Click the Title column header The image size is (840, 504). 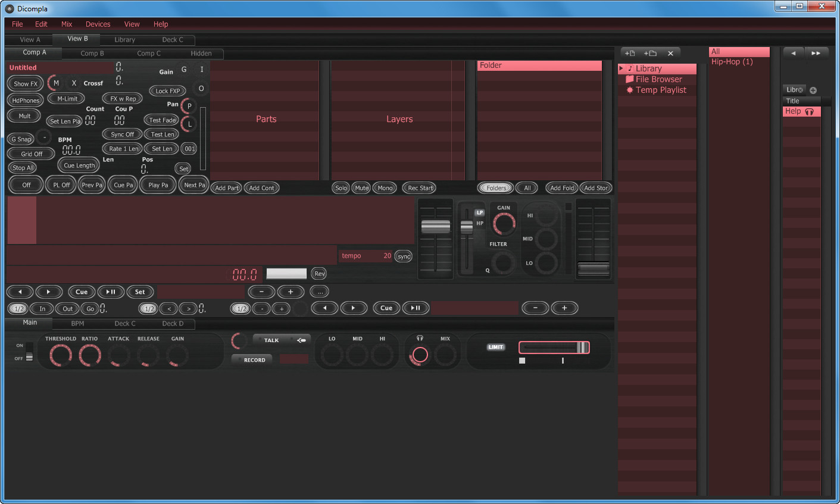pyautogui.click(x=801, y=101)
